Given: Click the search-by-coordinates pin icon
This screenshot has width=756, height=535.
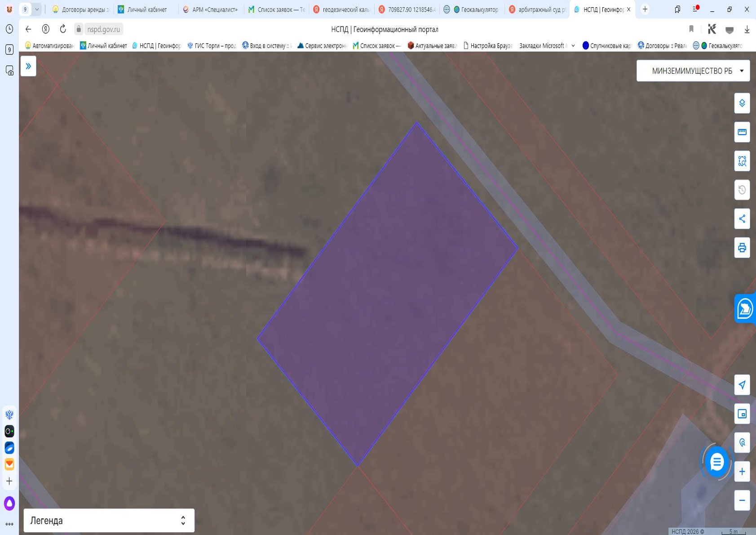Looking at the screenshot, I should (x=742, y=442).
